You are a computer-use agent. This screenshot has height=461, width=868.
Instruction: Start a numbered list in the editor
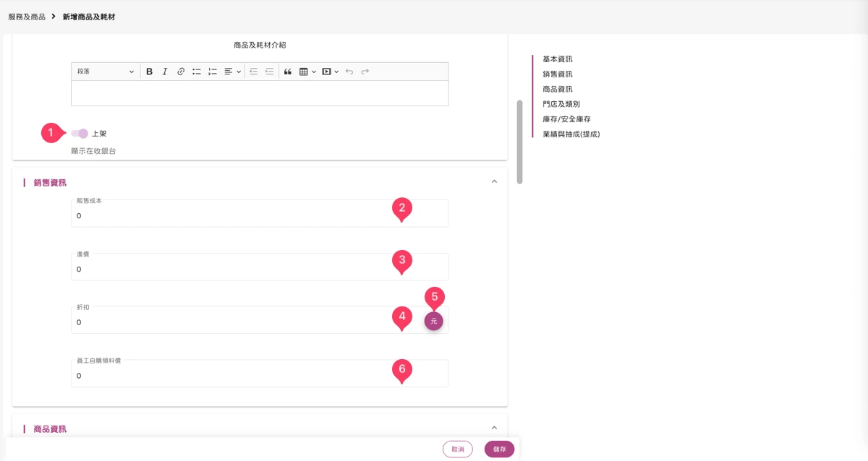pos(213,72)
